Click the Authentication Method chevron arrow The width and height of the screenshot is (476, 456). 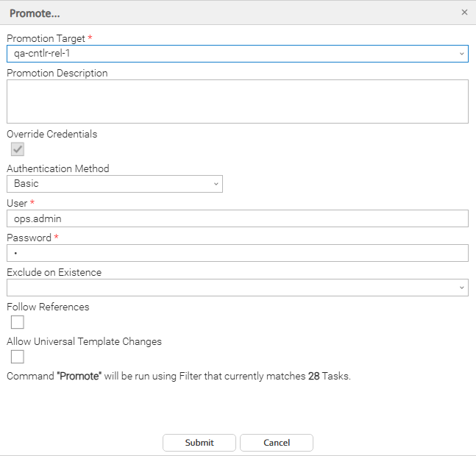click(x=216, y=184)
